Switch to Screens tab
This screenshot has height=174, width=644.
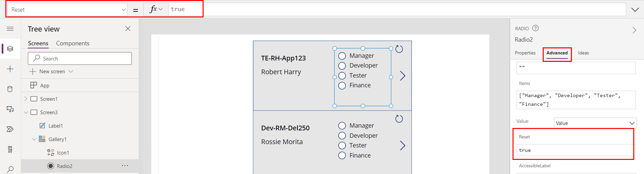coord(38,43)
